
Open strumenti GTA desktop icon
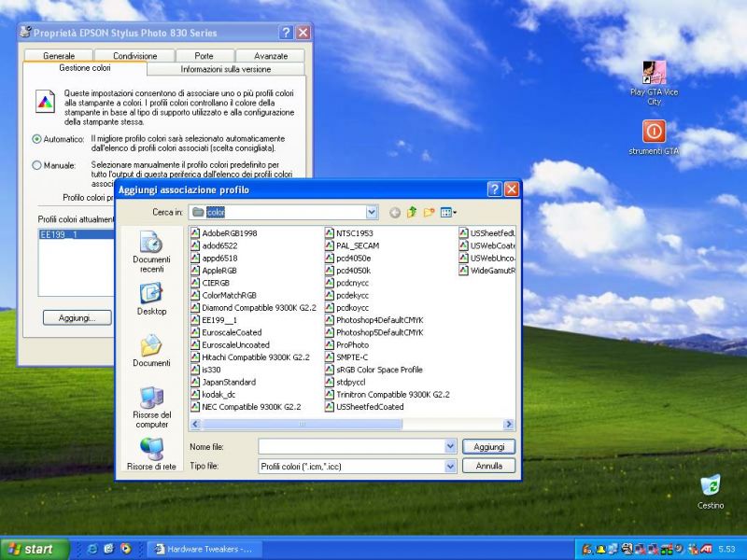pyautogui.click(x=655, y=137)
